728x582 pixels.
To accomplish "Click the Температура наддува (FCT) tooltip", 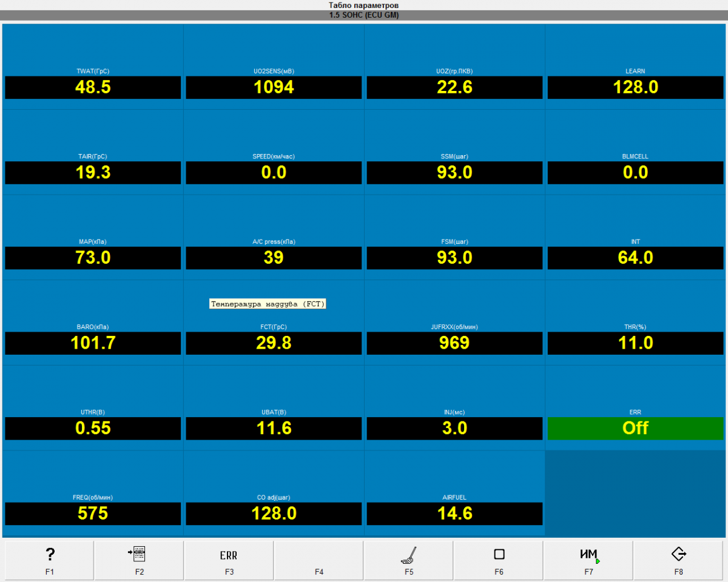I will point(268,304).
